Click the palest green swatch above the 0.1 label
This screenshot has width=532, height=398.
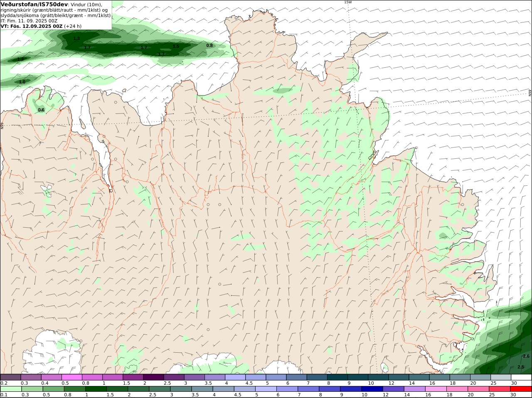[x=10, y=389]
